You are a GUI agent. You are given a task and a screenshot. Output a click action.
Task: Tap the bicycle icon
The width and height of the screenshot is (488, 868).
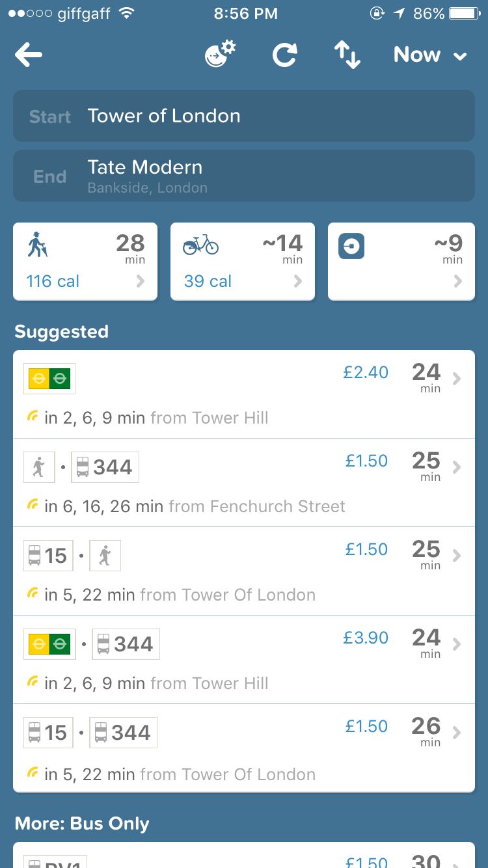pos(200,245)
